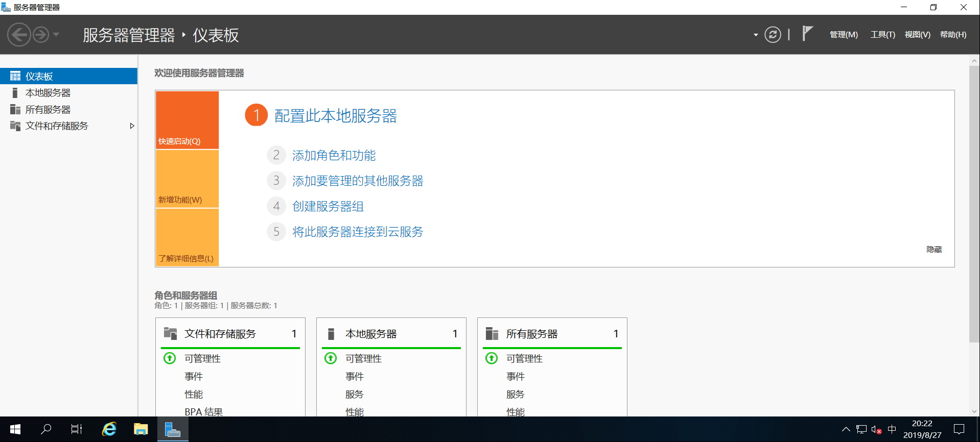Open the 视图(V) menu
980x442 pixels.
pyautogui.click(x=917, y=35)
